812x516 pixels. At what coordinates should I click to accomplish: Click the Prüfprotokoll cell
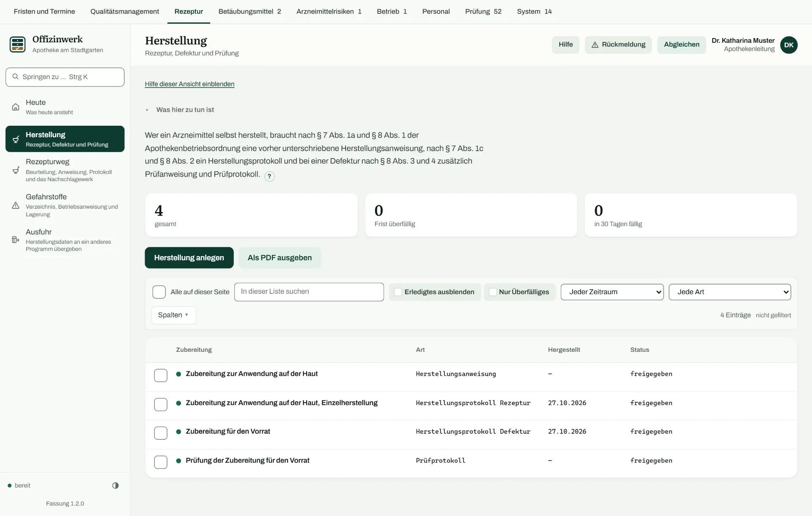pos(440,461)
